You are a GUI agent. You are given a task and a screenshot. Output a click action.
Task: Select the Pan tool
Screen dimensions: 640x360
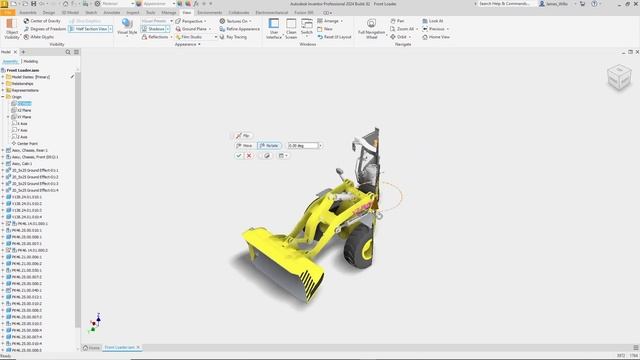click(397, 21)
